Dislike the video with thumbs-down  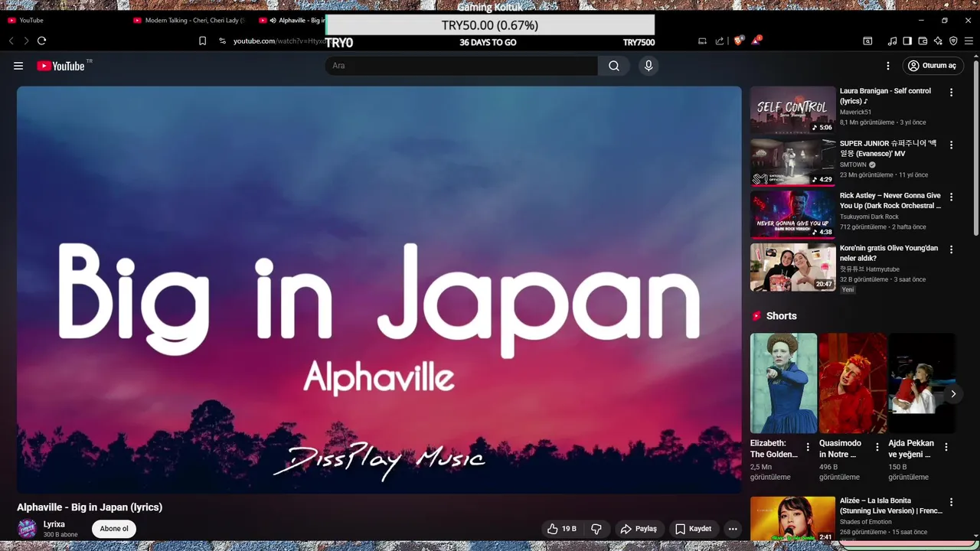(596, 529)
